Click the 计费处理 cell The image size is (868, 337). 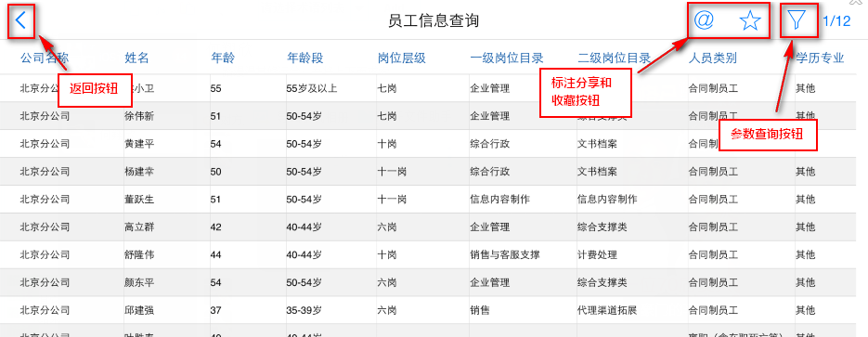tap(597, 254)
